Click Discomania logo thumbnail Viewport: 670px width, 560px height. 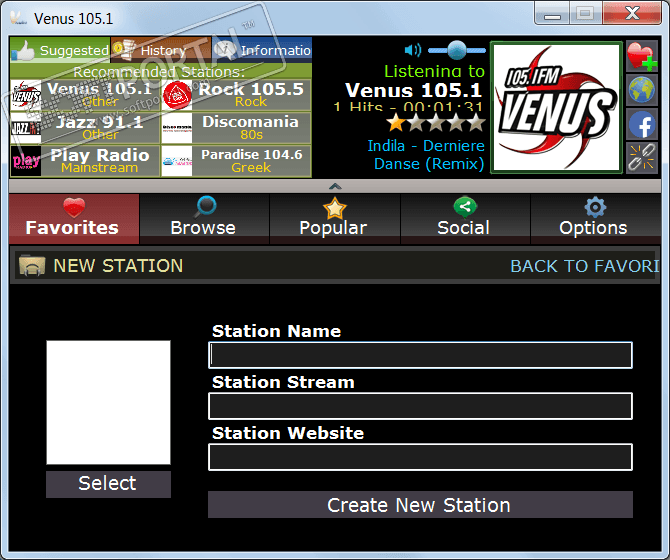click(177, 128)
